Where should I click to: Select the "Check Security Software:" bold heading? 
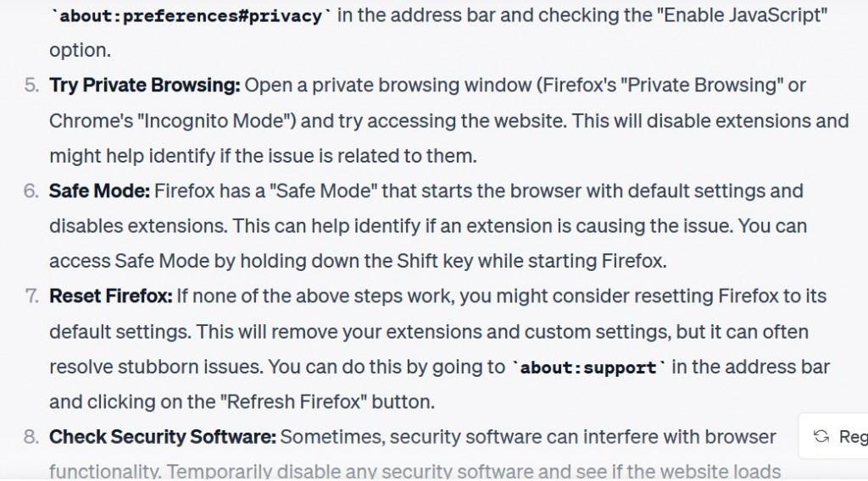pyautogui.click(x=162, y=437)
